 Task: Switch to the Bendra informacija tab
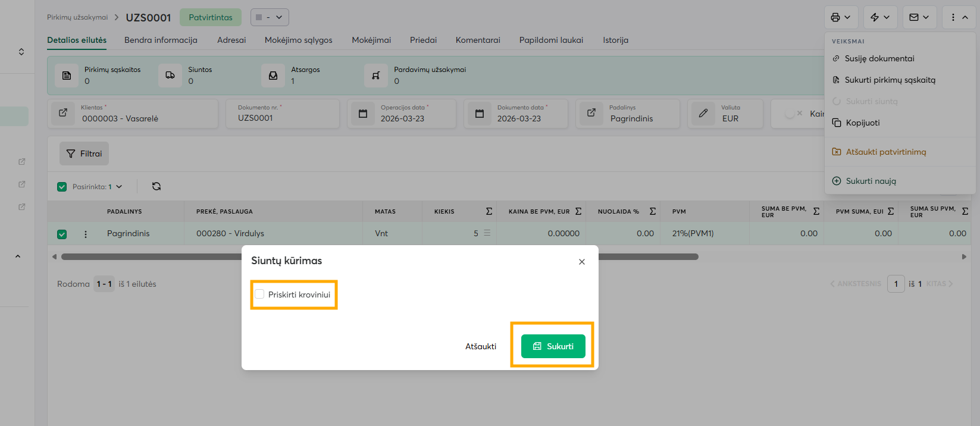click(x=161, y=40)
